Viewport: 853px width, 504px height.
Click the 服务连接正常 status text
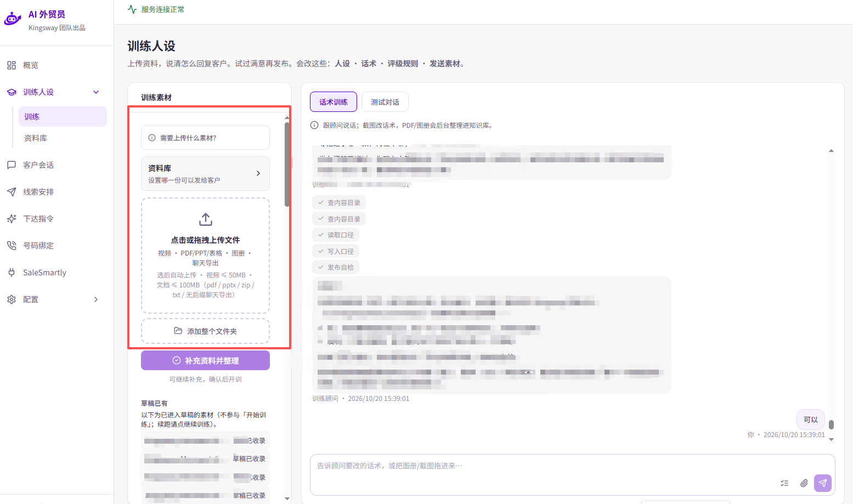[163, 9]
